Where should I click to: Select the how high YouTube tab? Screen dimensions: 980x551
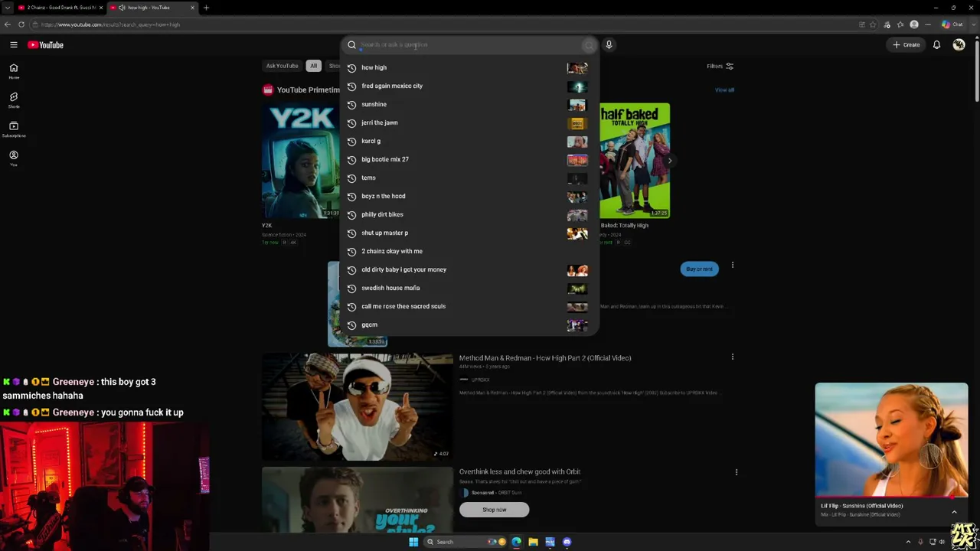coord(151,8)
